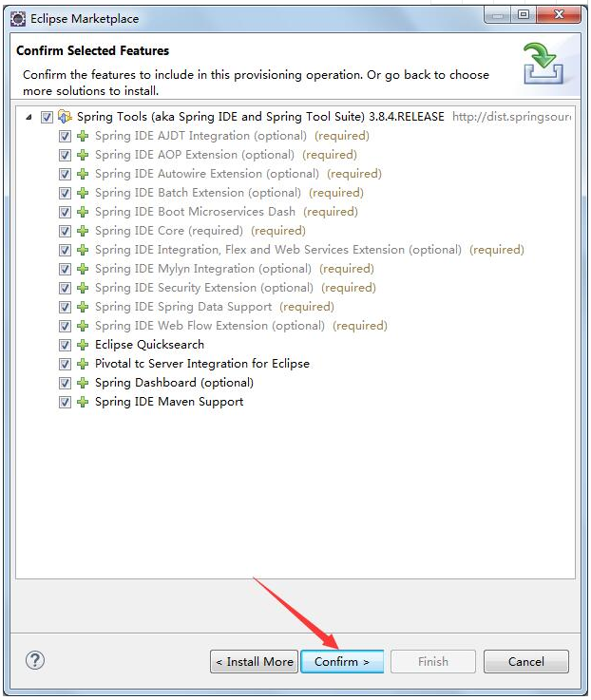Minimize the Eclipse Marketplace window
591x700 pixels.
pos(497,15)
